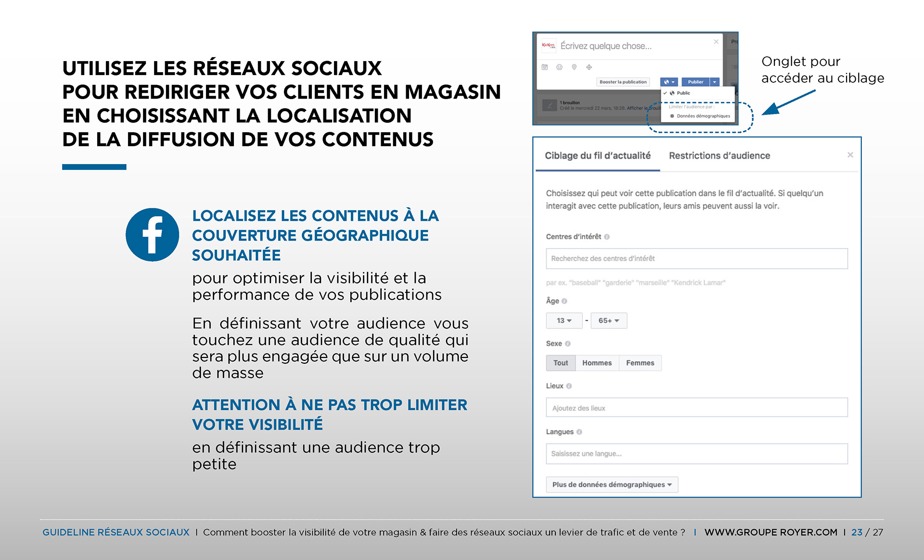
Task: Open the minimum age 13 dropdown
Action: pos(564,320)
